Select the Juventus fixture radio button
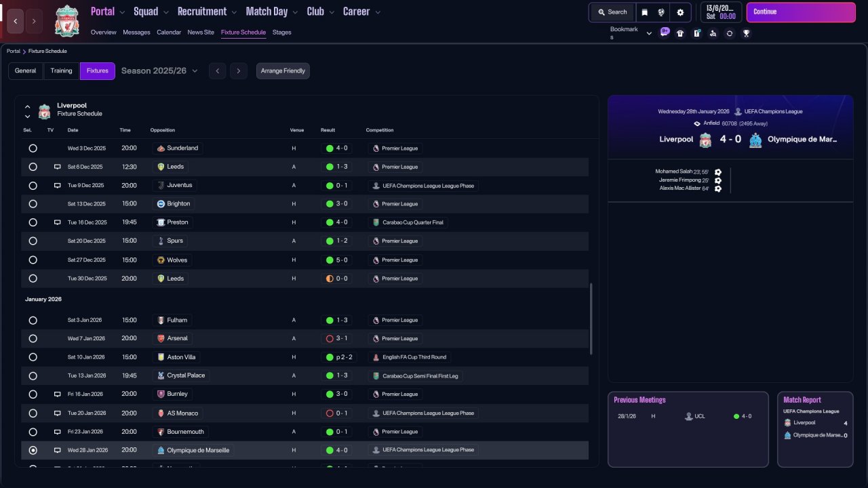 (x=33, y=185)
